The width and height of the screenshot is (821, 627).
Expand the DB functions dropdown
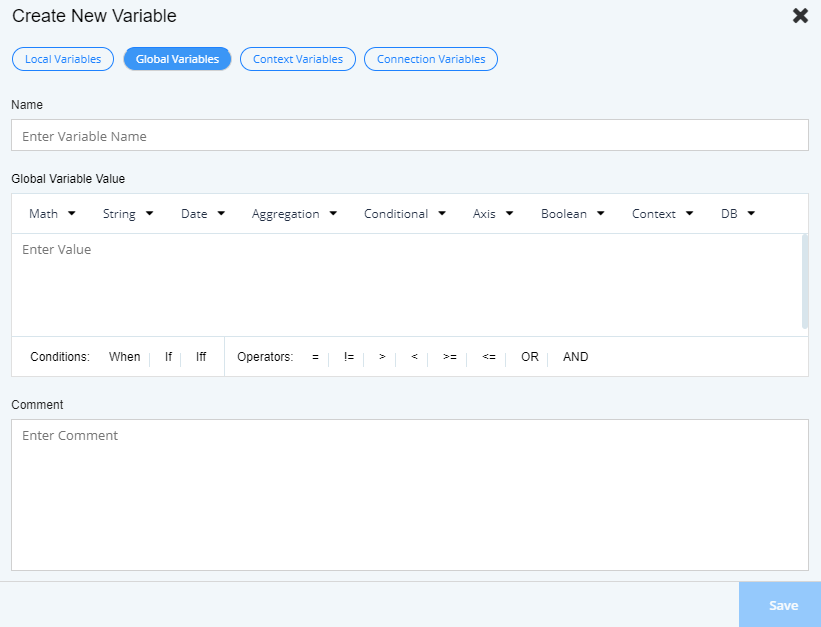(x=737, y=214)
